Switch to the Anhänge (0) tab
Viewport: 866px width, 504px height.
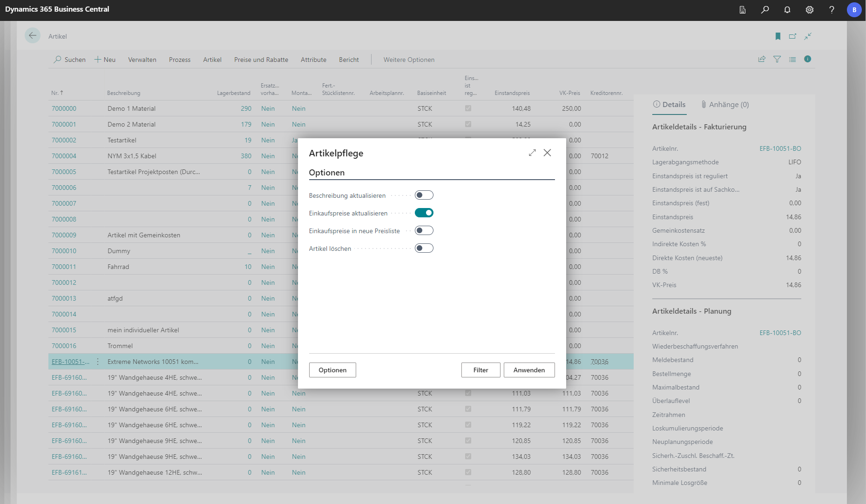[725, 105]
